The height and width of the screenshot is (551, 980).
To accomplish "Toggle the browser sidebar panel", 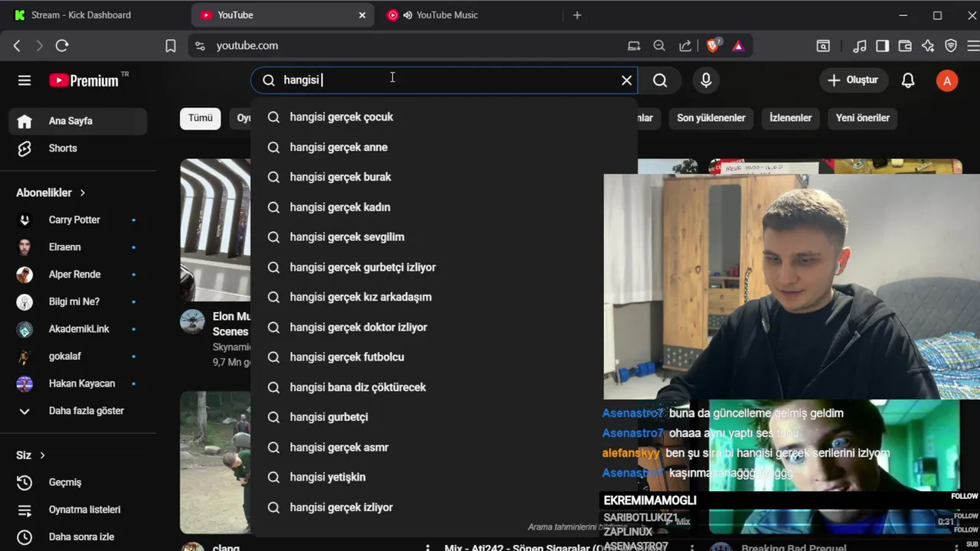I will click(883, 46).
